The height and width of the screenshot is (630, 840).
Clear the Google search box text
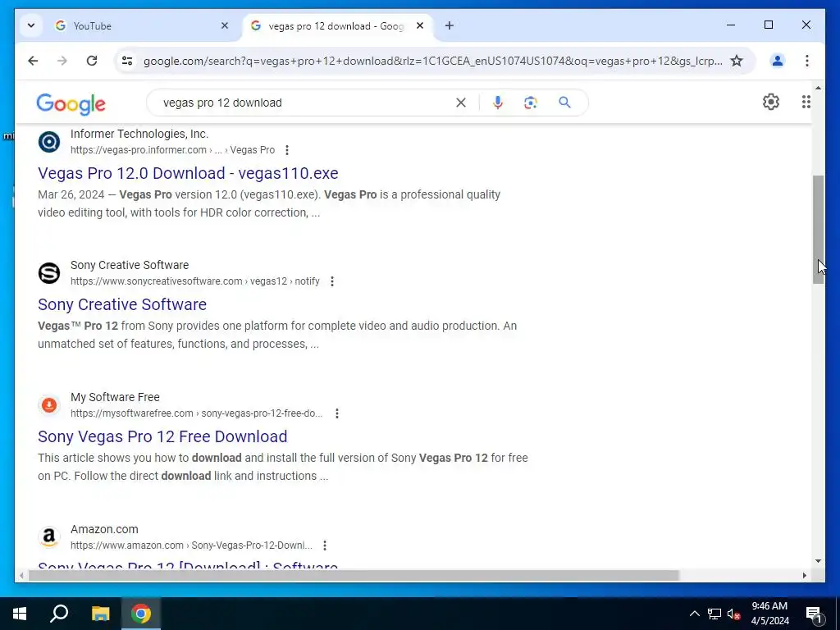(x=461, y=103)
